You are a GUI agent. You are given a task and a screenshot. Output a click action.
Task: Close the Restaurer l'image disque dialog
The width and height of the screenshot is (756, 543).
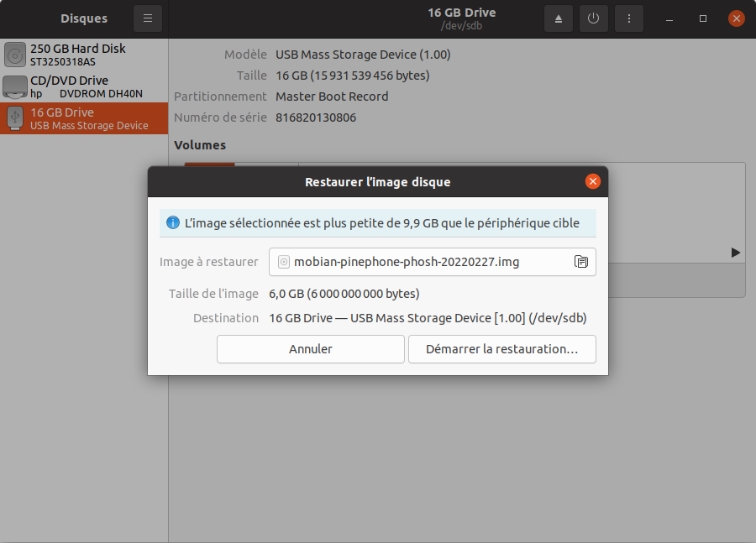pyautogui.click(x=592, y=181)
